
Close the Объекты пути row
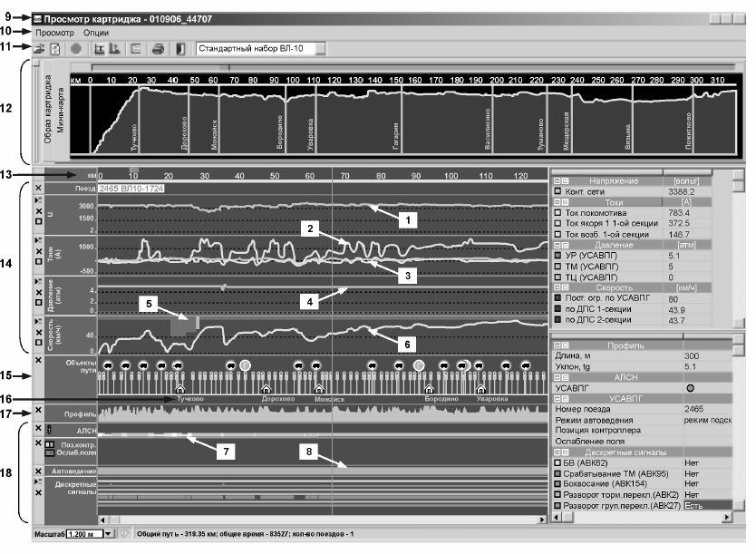click(39, 360)
